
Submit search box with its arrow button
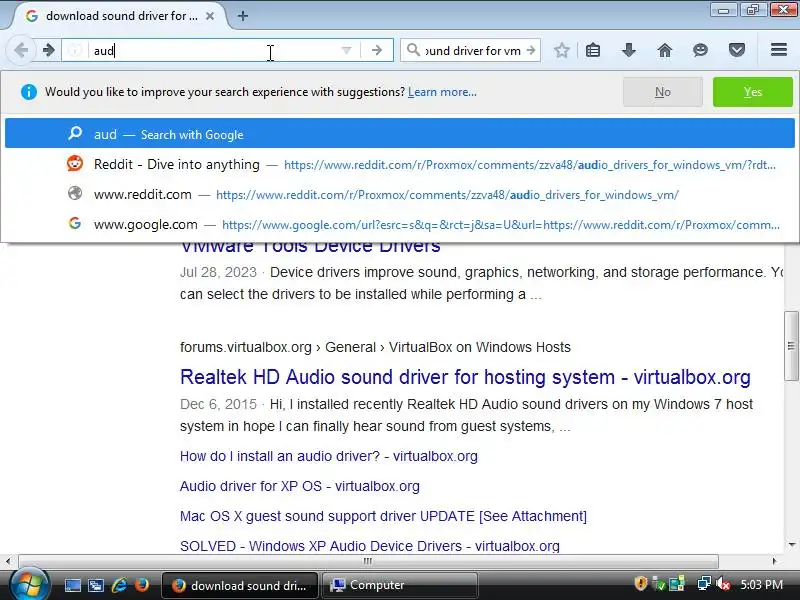point(531,50)
